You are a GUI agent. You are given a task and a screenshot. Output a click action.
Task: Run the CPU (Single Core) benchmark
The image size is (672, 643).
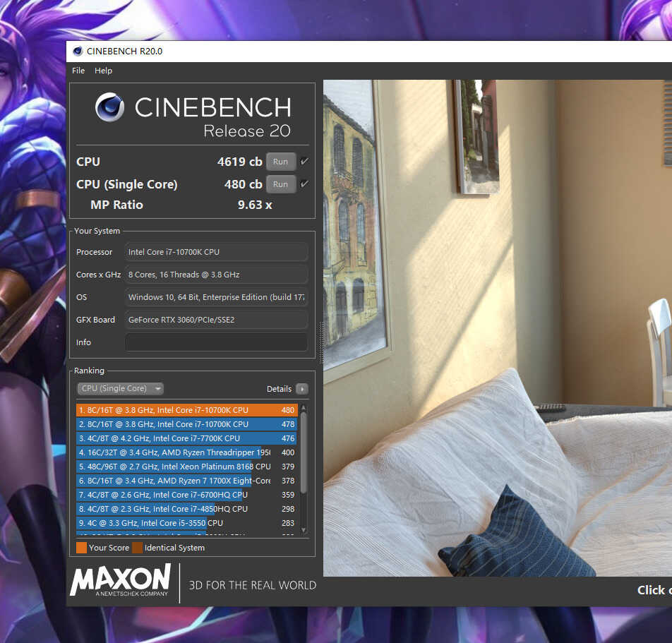(x=281, y=184)
